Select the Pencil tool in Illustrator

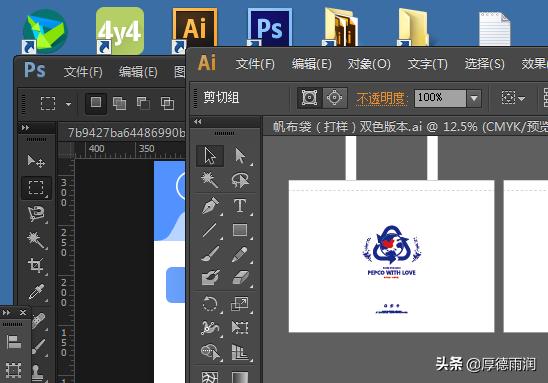pos(240,254)
